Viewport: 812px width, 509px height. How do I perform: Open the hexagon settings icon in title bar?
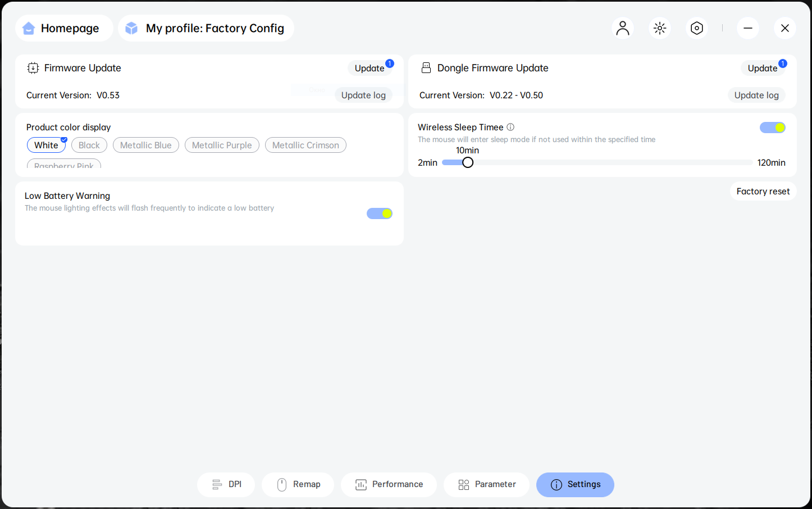pyautogui.click(x=697, y=28)
